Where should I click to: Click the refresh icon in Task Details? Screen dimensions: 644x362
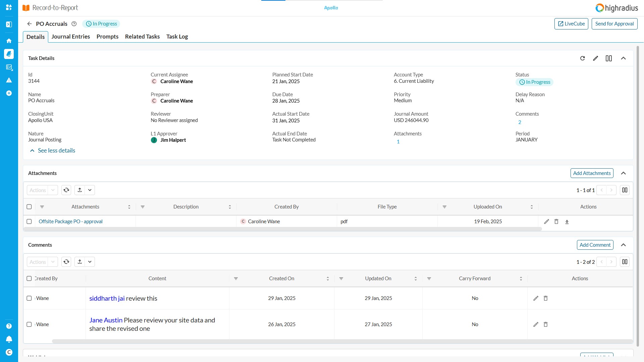pos(583,58)
